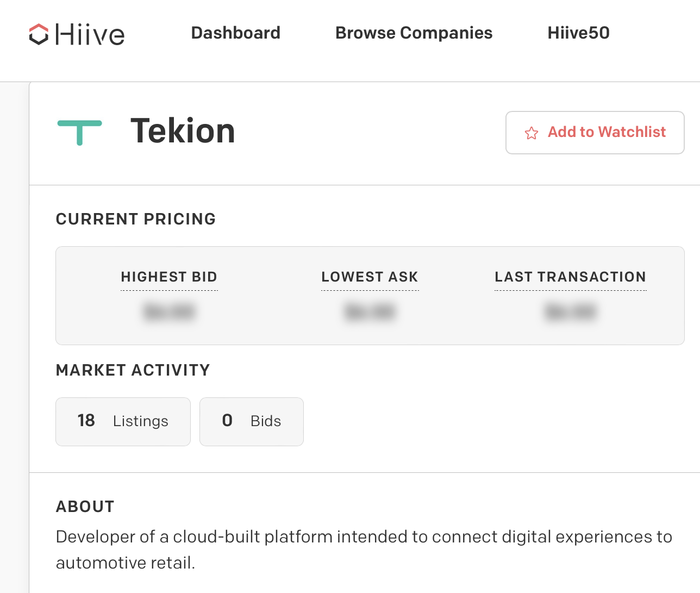Viewport: 700px width, 593px height.
Task: Open the Dashboard menu item
Action: 236,33
